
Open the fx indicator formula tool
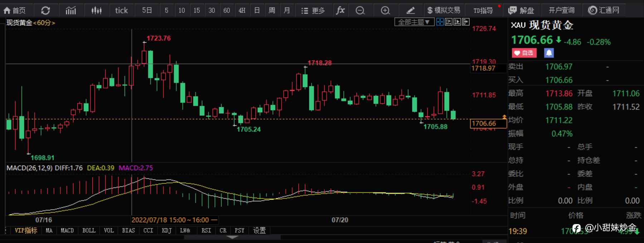click(340, 10)
